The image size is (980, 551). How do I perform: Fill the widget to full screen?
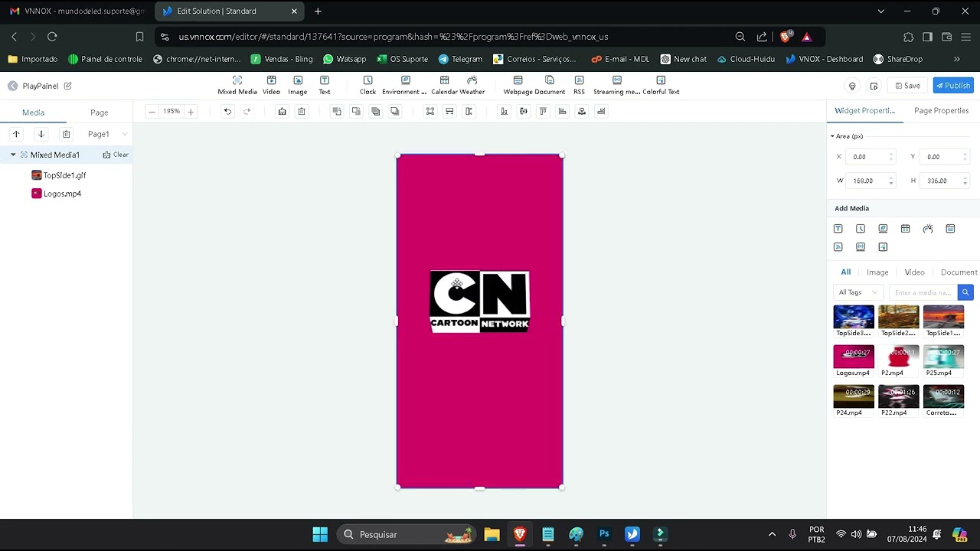[x=430, y=112]
